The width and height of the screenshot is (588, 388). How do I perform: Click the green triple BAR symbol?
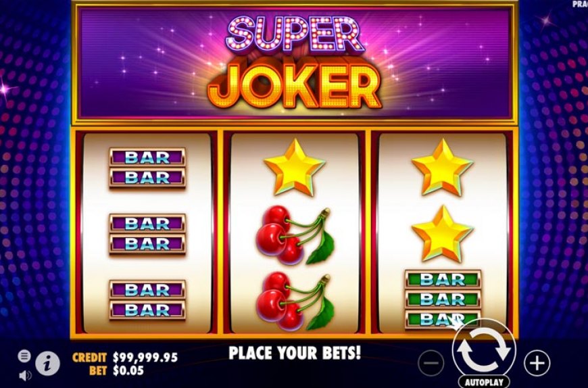443,299
